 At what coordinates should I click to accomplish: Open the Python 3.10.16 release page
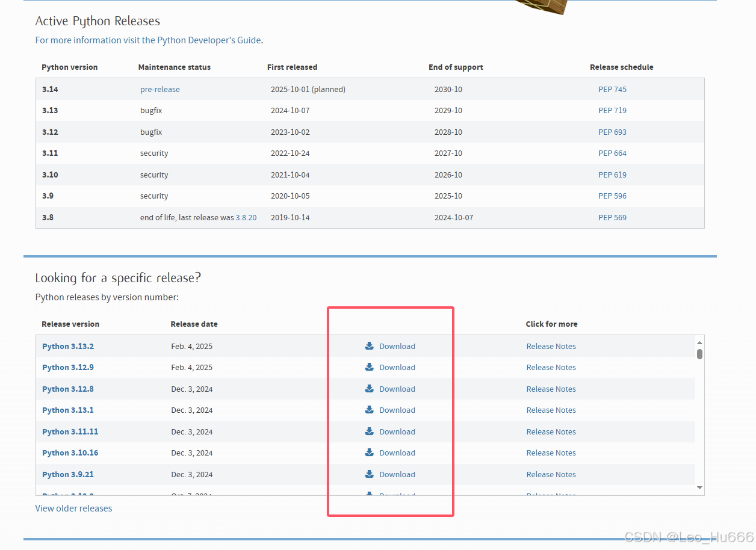coord(70,453)
